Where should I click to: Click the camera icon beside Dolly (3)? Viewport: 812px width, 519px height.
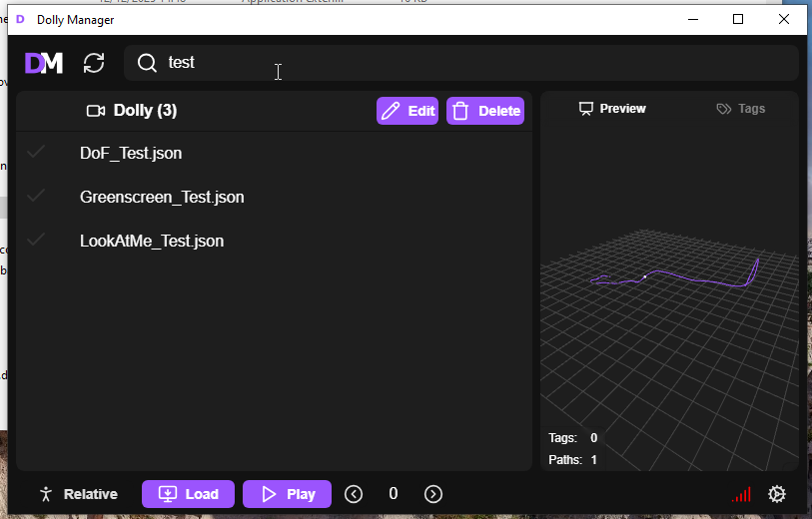pos(96,111)
